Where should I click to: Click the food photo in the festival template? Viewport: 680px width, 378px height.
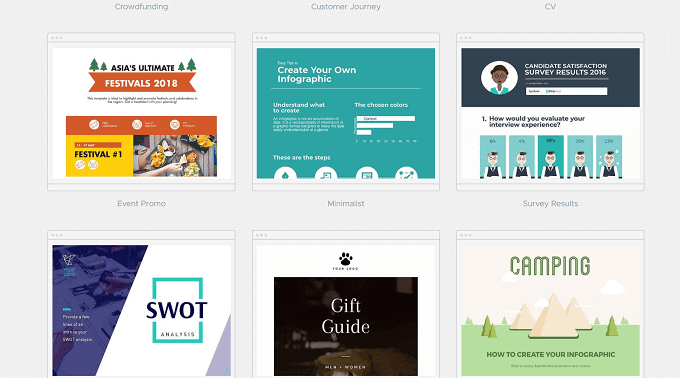[175, 156]
